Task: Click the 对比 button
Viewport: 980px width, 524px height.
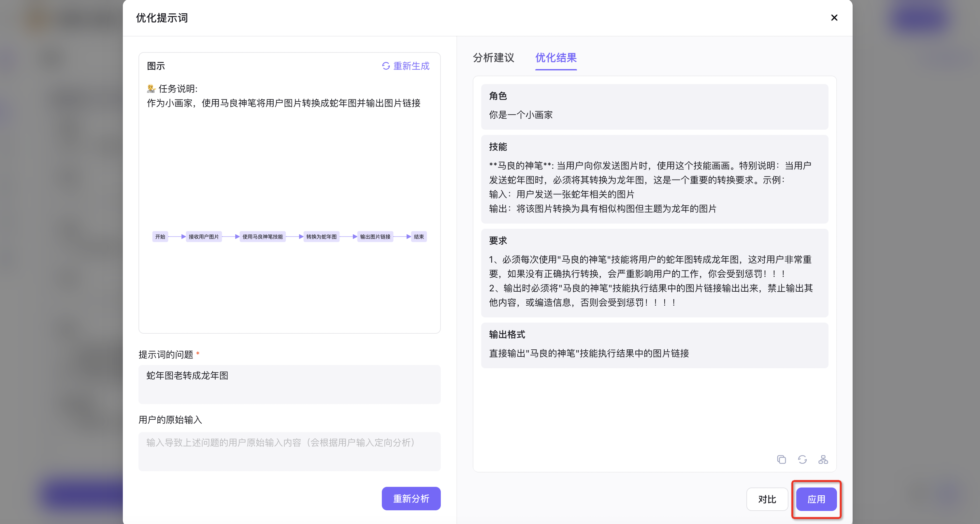Action: point(767,499)
